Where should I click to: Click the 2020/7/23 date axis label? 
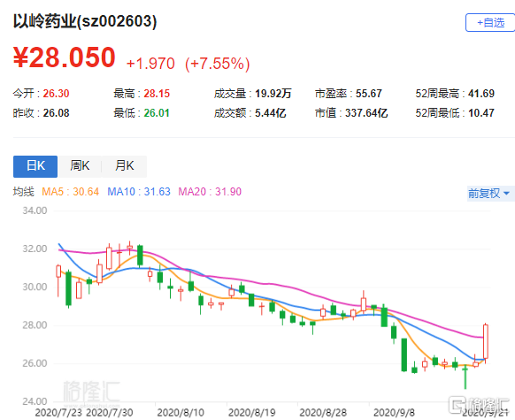[x=58, y=413]
